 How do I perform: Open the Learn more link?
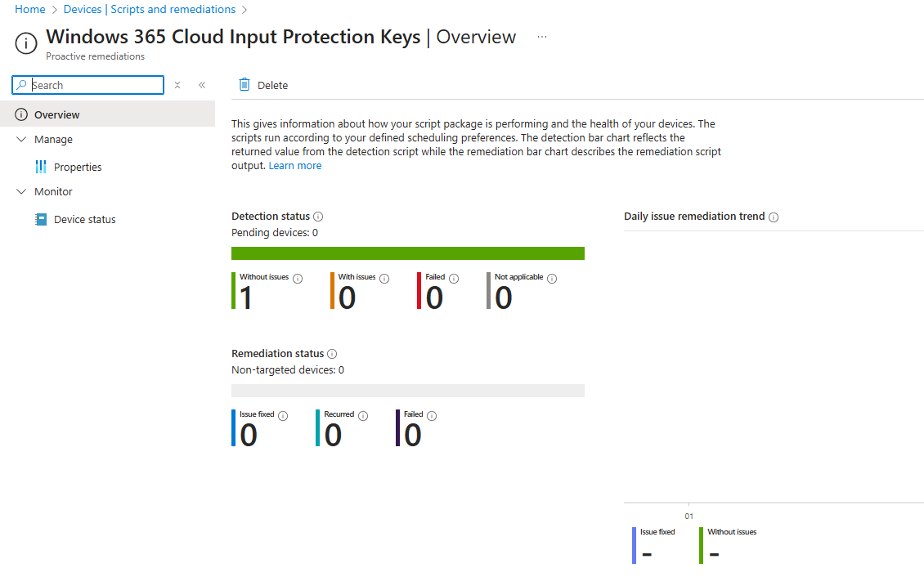(x=295, y=166)
